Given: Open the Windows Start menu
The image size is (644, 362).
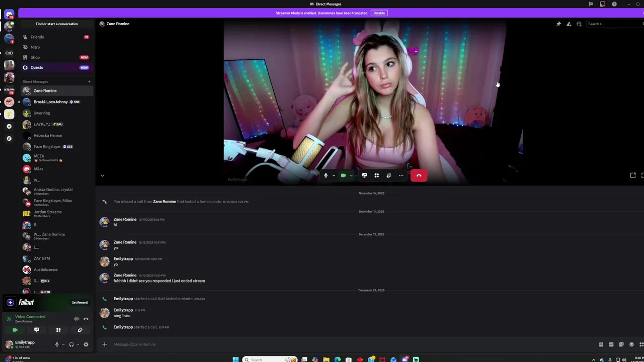Looking at the screenshot, I should 235,359.
